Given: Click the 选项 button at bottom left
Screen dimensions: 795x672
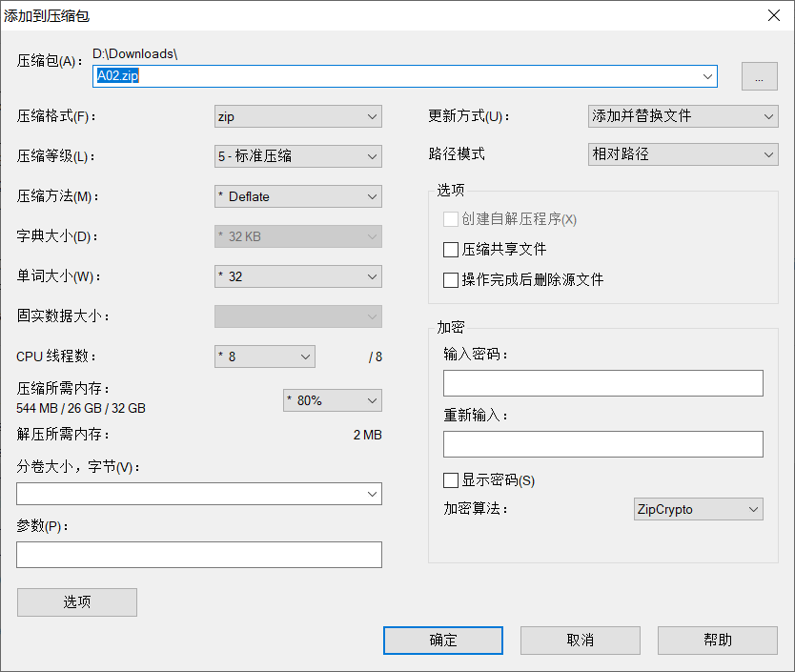Looking at the screenshot, I should click(x=77, y=602).
